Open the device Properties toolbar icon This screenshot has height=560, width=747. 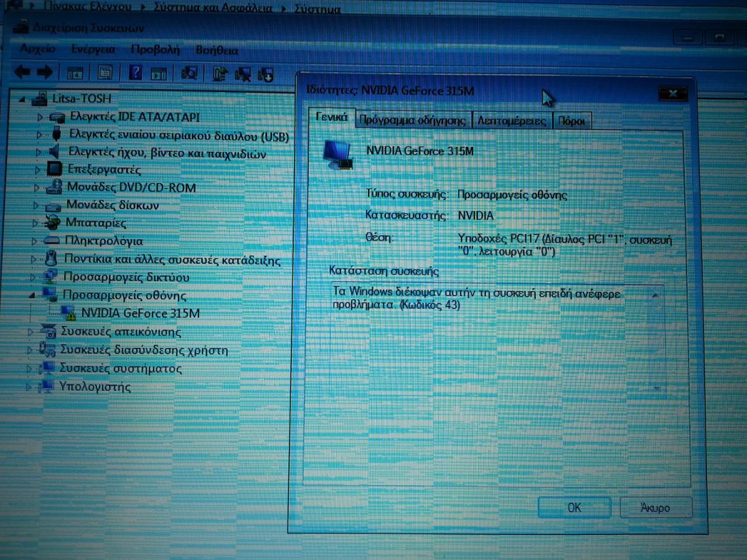[105, 73]
